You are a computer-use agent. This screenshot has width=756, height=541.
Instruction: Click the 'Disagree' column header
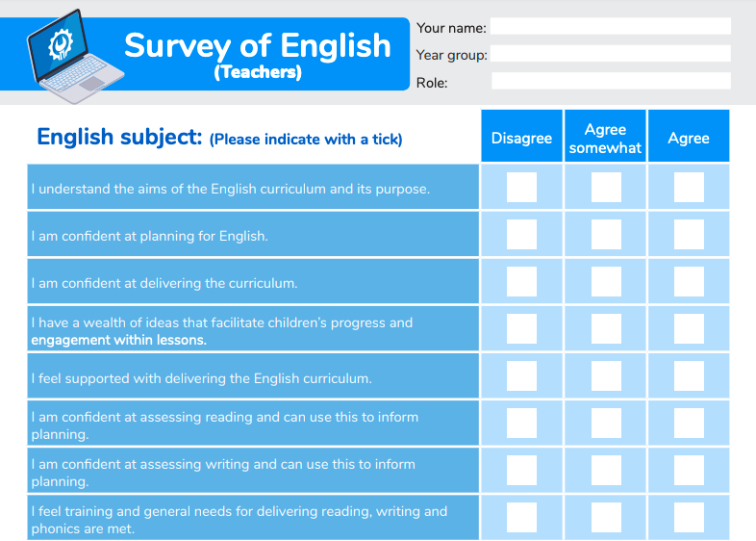pyautogui.click(x=521, y=138)
